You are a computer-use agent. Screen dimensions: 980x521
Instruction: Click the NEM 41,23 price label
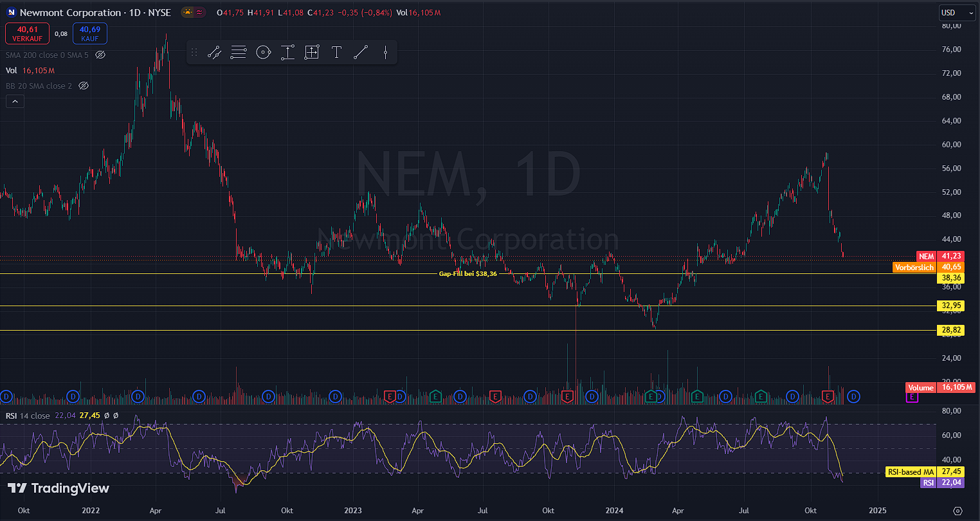940,256
